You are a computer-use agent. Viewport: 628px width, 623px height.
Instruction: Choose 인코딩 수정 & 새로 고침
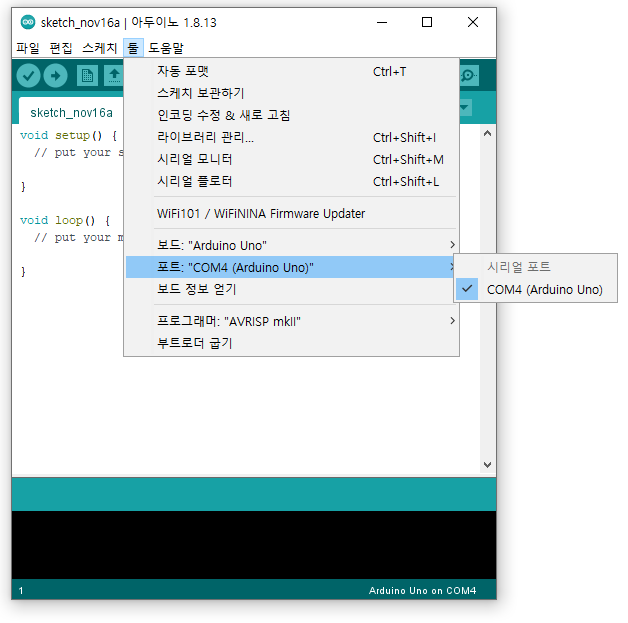[x=292, y=115]
